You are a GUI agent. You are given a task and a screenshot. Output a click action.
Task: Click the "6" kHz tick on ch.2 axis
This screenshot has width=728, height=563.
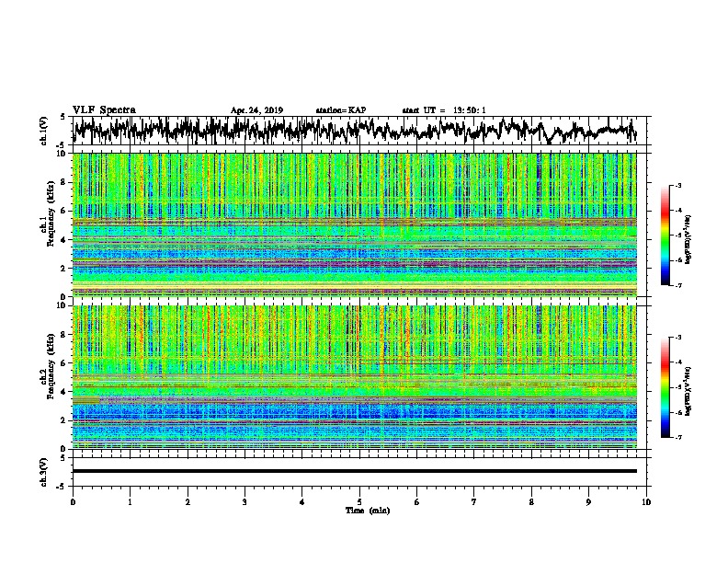[64, 362]
